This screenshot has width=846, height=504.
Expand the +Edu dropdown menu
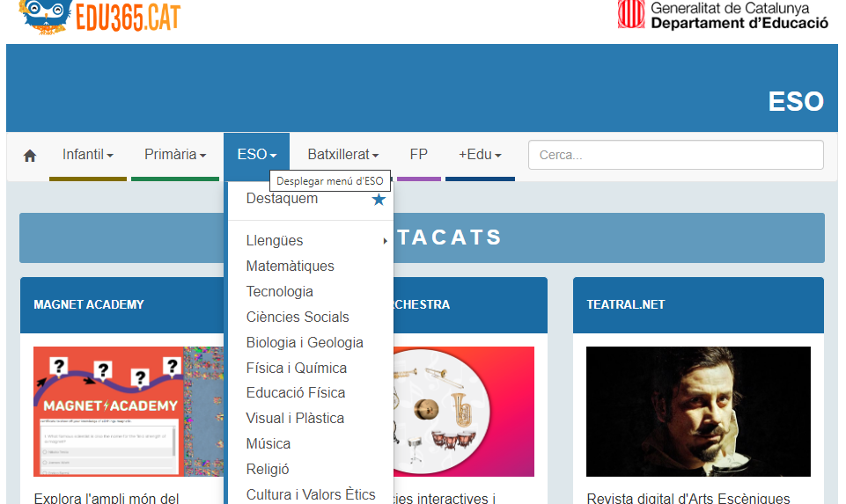pyautogui.click(x=480, y=155)
